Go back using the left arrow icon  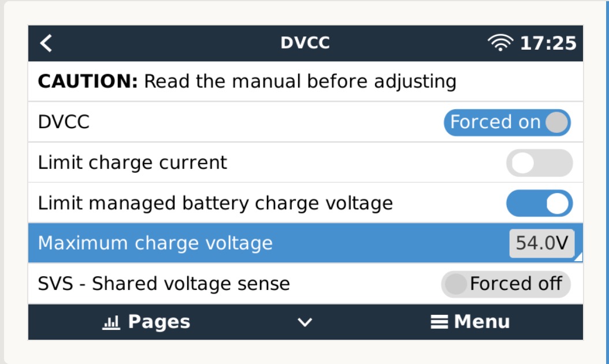[46, 43]
